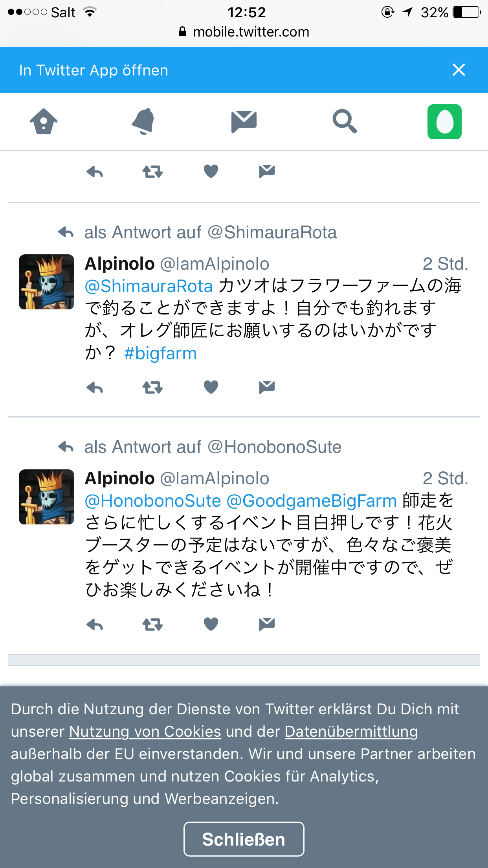Viewport: 488px width, 868px height.
Task: Open the Twitter home feed icon
Action: [44, 121]
